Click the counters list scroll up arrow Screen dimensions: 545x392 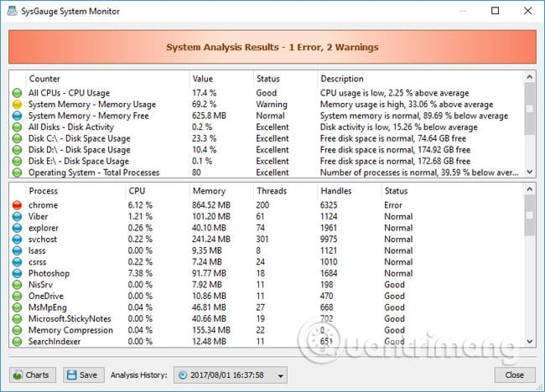(529, 77)
